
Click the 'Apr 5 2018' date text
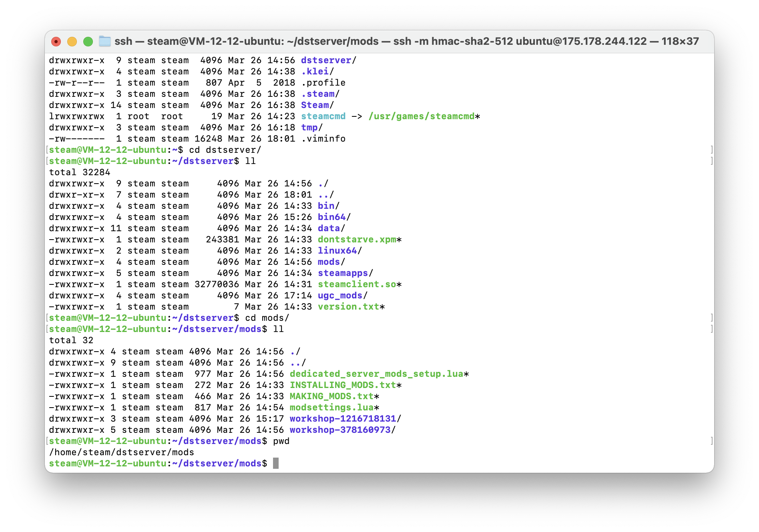tap(262, 83)
